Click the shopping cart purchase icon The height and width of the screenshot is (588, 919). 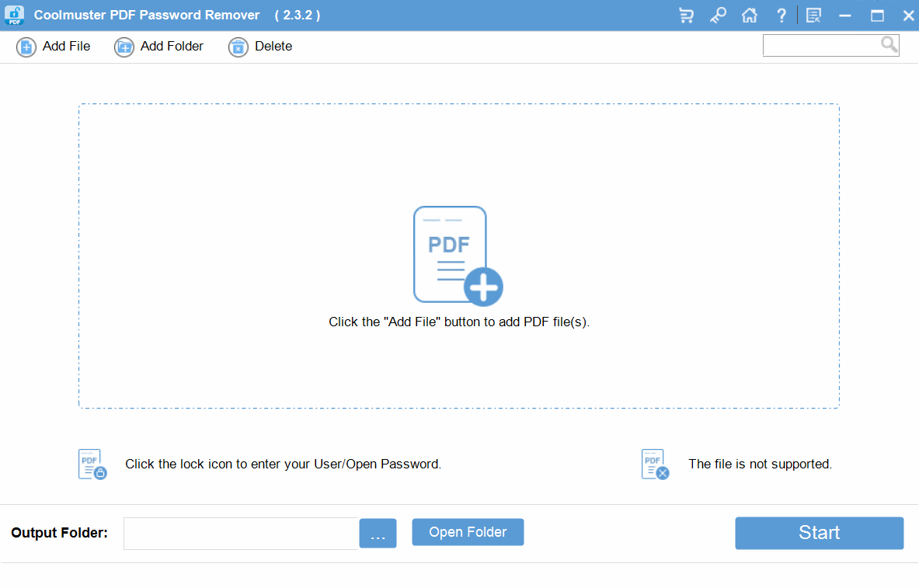pyautogui.click(x=686, y=15)
